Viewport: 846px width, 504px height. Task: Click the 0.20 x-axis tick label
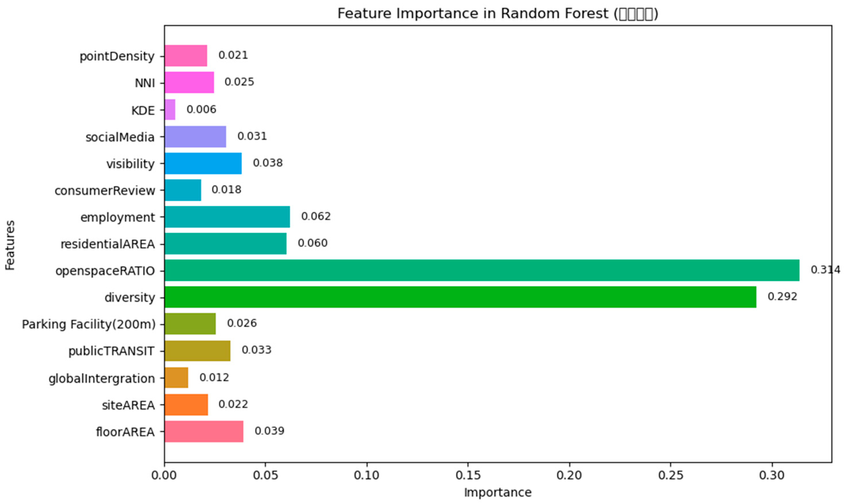tap(569, 475)
